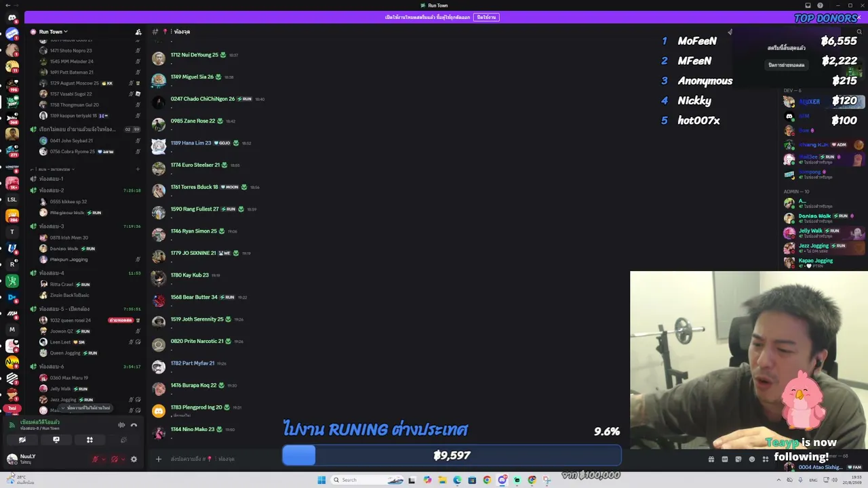
Task: Open Microsoft Edge from the taskbar
Action: point(457,480)
